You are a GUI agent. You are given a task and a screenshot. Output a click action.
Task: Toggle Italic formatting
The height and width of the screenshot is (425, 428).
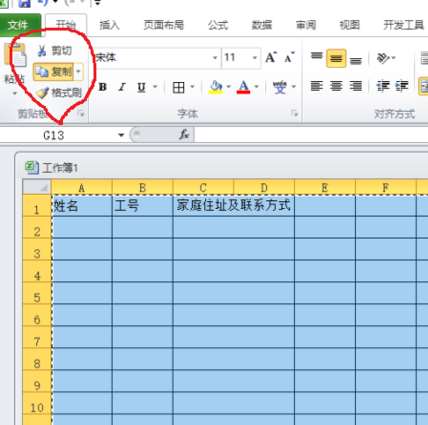[x=122, y=87]
